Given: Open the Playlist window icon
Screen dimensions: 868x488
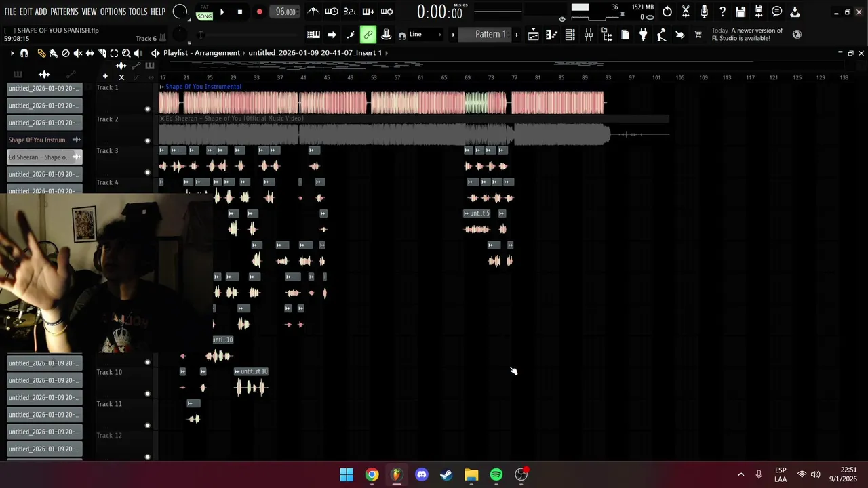Looking at the screenshot, I should tap(534, 35).
